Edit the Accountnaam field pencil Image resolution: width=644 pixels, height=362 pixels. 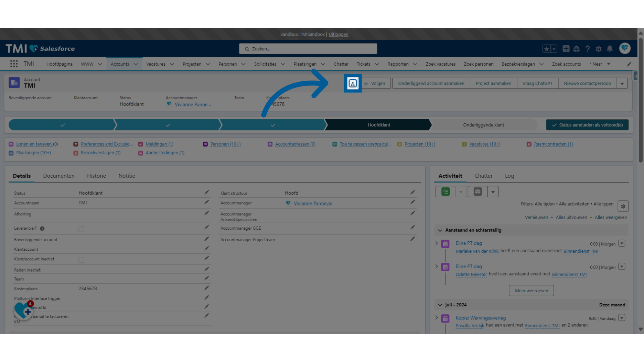(207, 202)
